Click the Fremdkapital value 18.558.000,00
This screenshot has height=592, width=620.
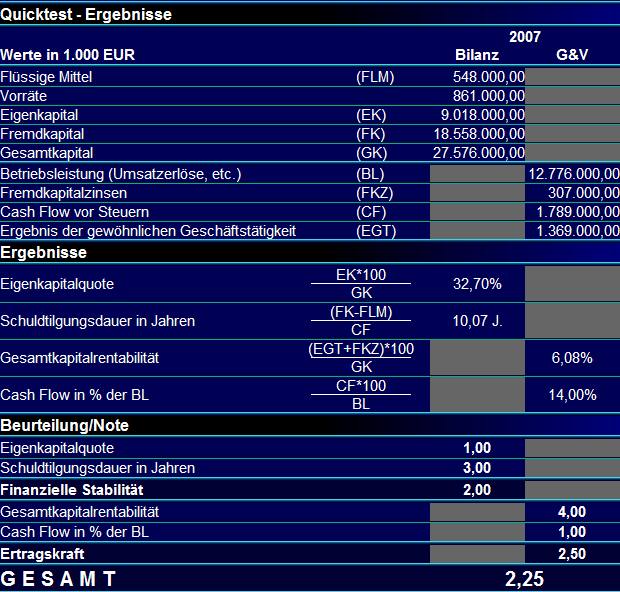[479, 134]
